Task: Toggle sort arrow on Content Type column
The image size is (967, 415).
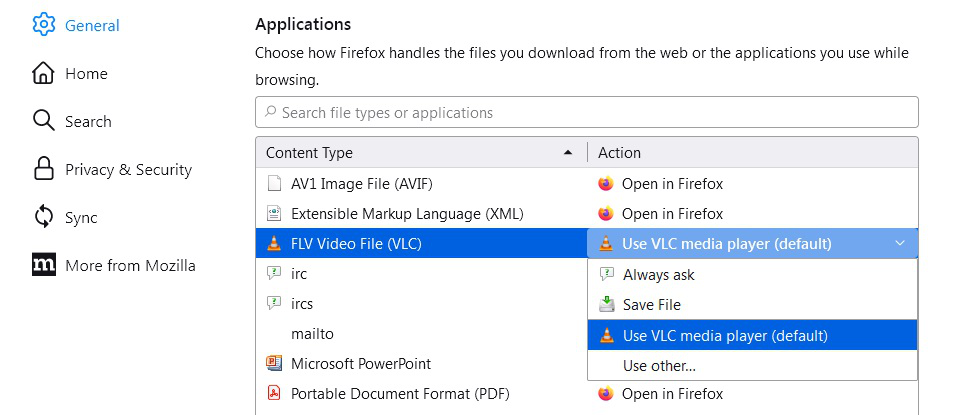Action: tap(568, 153)
